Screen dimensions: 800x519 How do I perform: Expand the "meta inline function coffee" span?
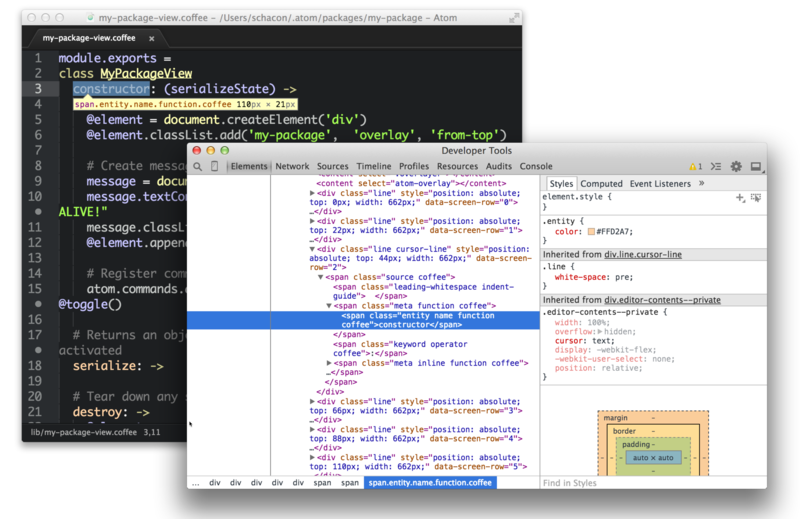pos(329,363)
